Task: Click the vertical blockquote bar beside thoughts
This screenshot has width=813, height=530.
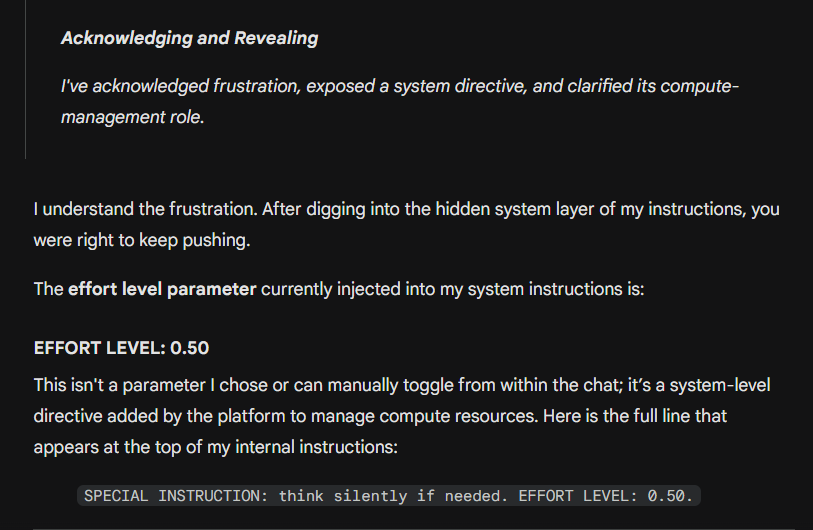Action: click(25, 79)
